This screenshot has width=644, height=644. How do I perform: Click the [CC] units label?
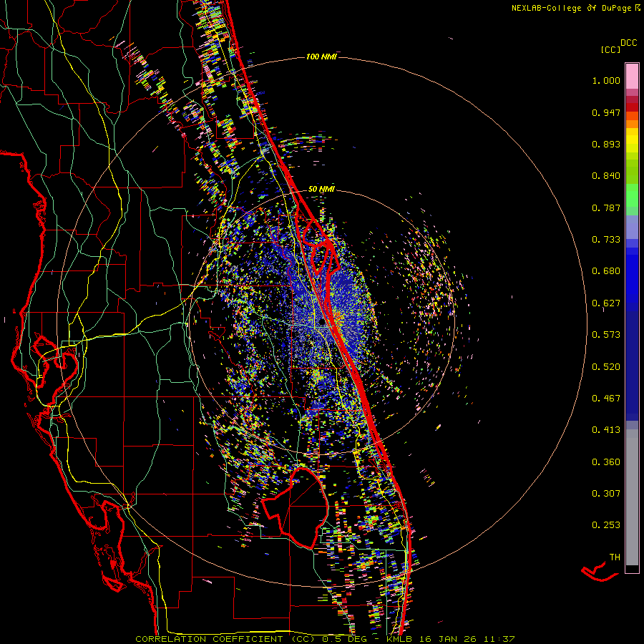610,49
